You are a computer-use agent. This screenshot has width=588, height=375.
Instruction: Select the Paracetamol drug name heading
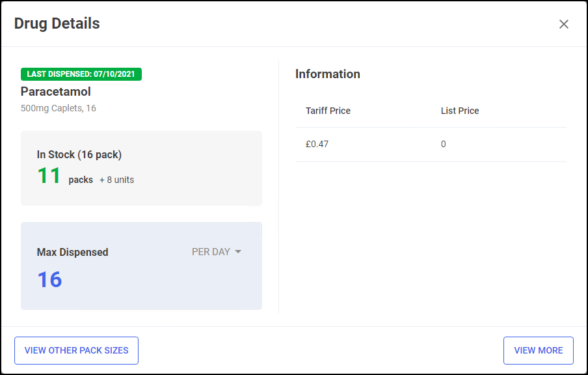56,91
